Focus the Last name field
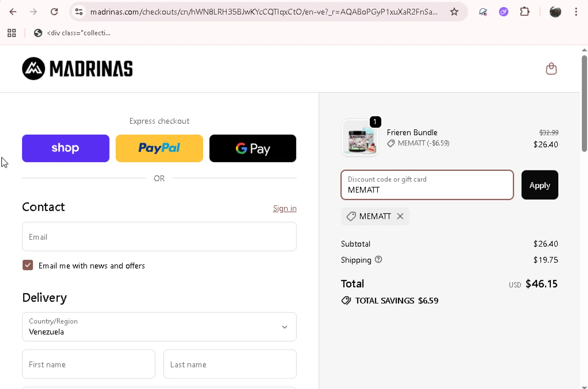This screenshot has height=389, width=588. click(230, 364)
